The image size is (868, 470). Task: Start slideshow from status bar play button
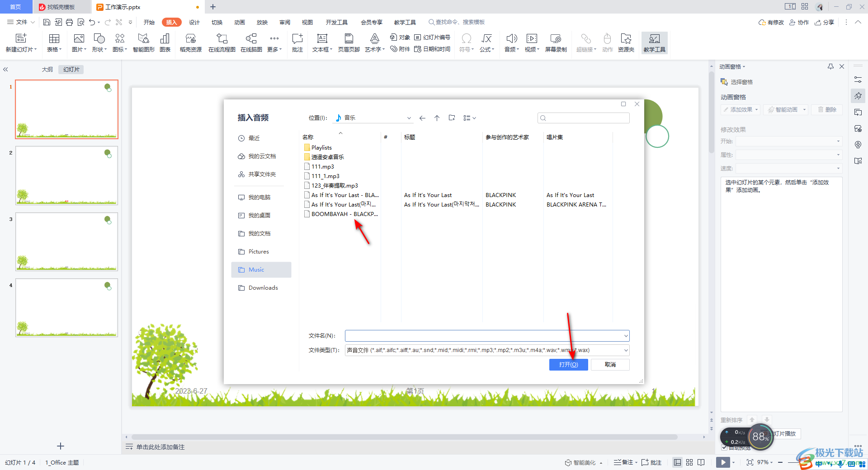tap(723, 462)
